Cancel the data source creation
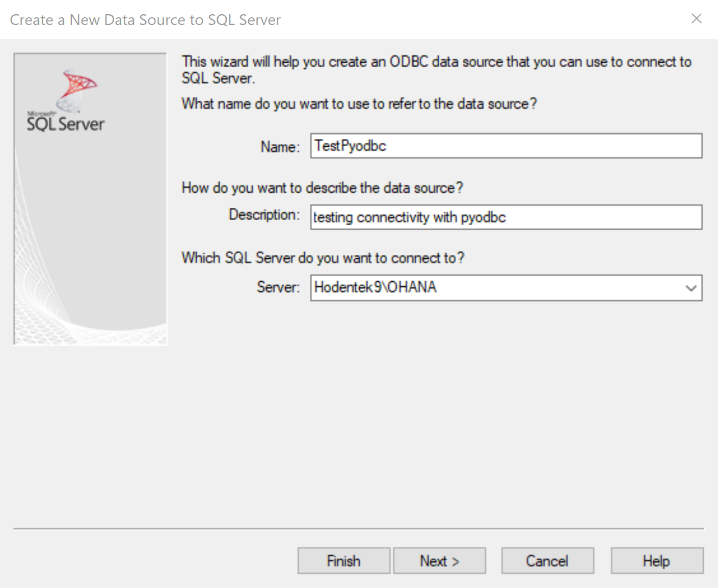The image size is (718, 588). click(x=547, y=560)
